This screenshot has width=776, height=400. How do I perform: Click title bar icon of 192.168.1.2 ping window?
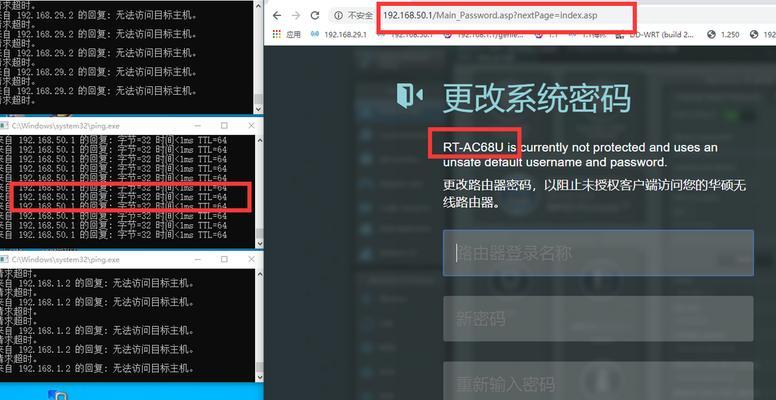point(4,259)
